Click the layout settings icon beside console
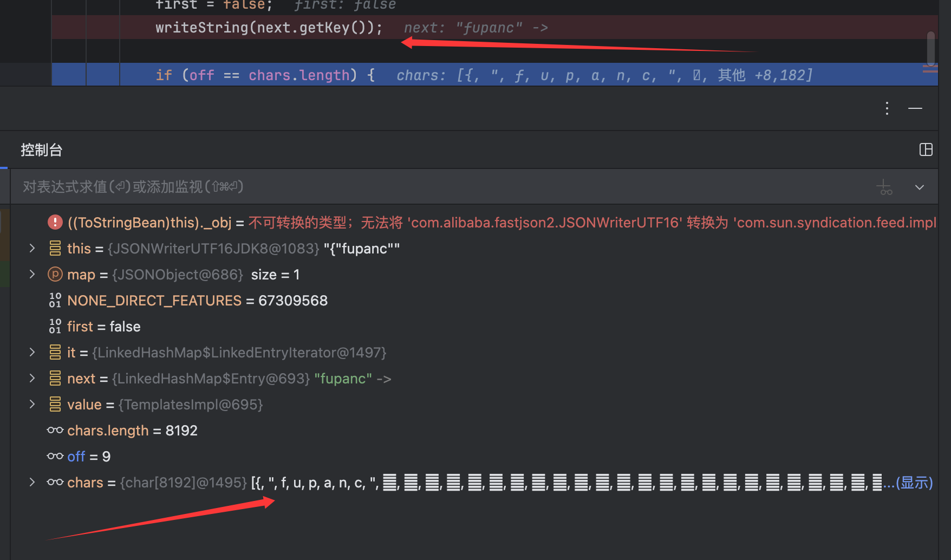 click(926, 149)
